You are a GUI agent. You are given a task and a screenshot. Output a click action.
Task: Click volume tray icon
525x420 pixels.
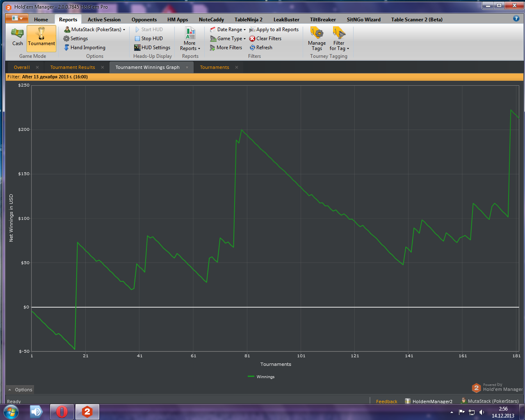pyautogui.click(x=482, y=412)
